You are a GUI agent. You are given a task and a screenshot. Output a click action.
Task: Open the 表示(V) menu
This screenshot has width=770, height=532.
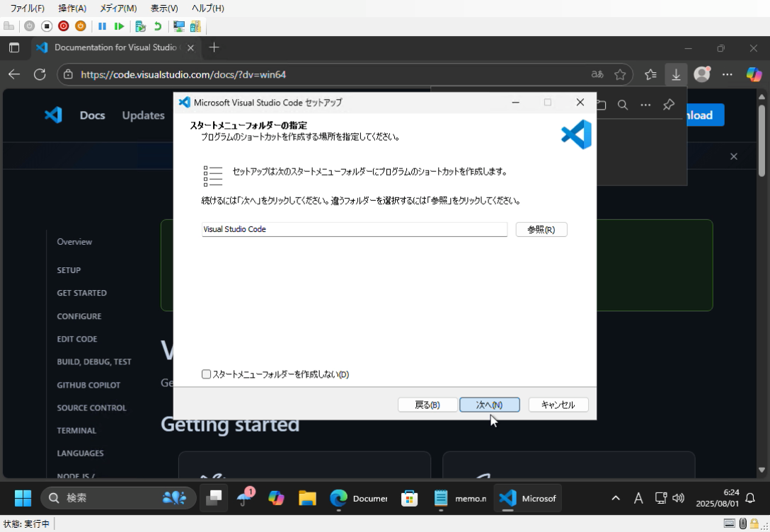pos(164,8)
